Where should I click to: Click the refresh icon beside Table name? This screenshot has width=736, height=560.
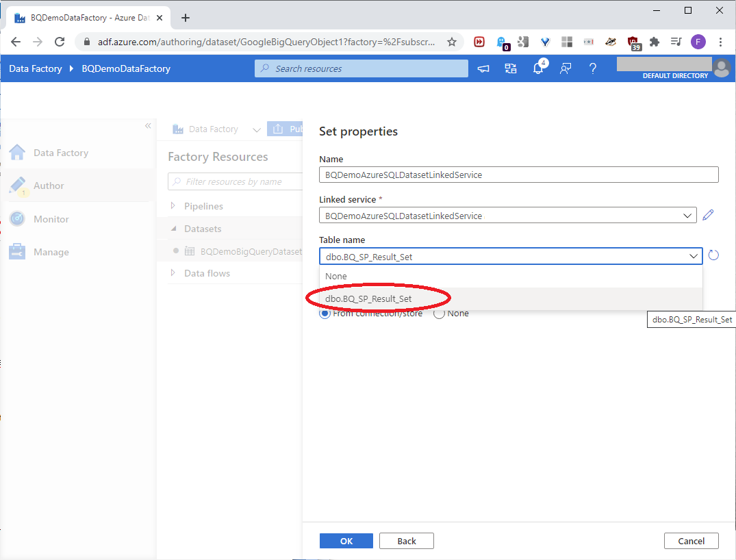click(713, 256)
